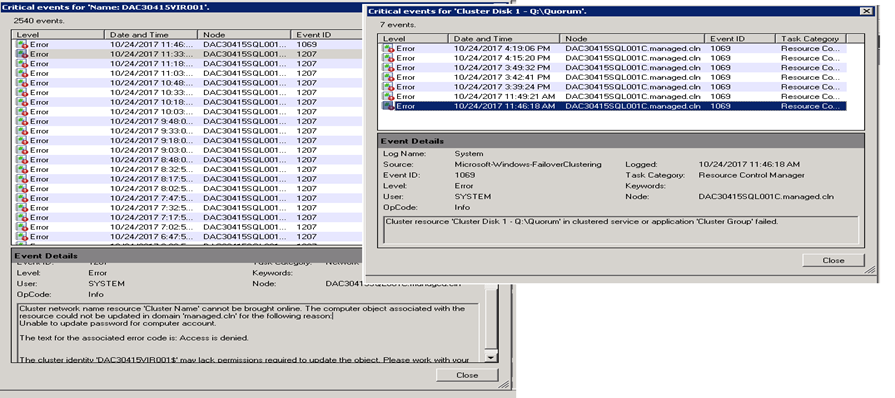Select the 10/24/2017 7:02:5 date cell in left list

click(152, 227)
